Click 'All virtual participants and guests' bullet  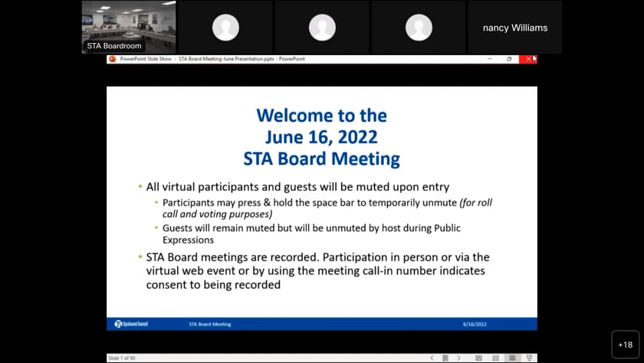tap(297, 186)
